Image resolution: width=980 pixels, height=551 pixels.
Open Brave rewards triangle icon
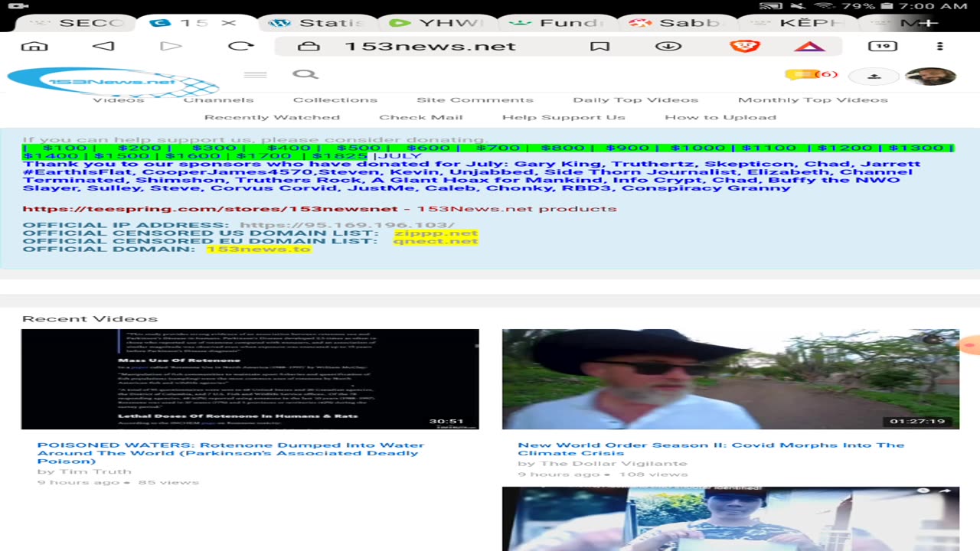point(809,46)
